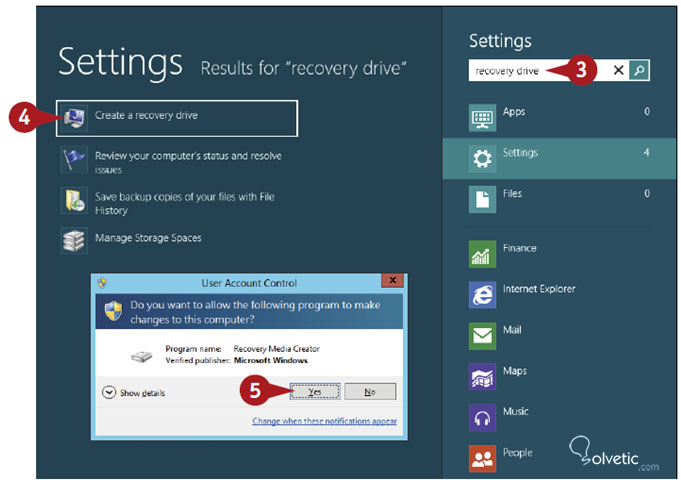This screenshot has height=480, width=681.
Task: Close the User Account Control dialog
Action: [x=392, y=281]
